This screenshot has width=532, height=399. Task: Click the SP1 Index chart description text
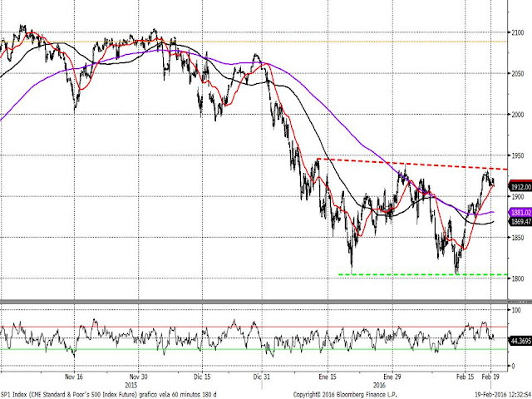click(x=109, y=395)
